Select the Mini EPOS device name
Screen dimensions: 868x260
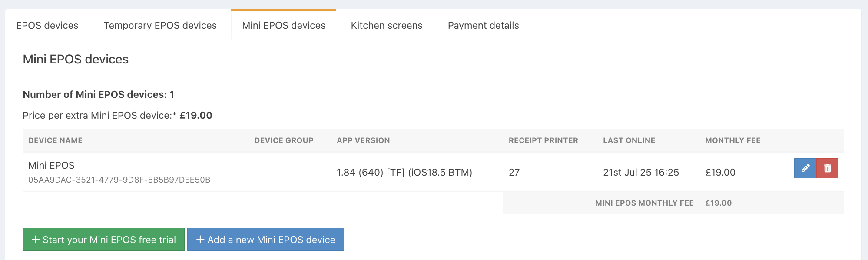click(51, 165)
